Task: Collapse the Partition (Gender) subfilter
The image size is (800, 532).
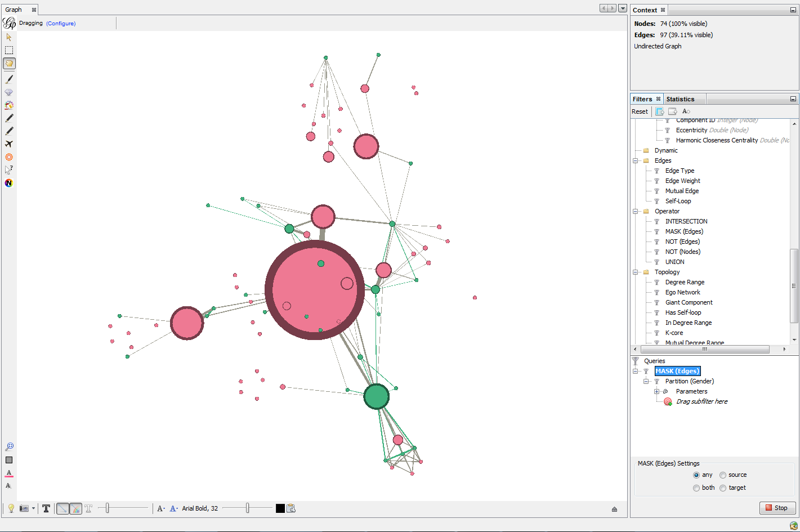Action: click(x=646, y=381)
